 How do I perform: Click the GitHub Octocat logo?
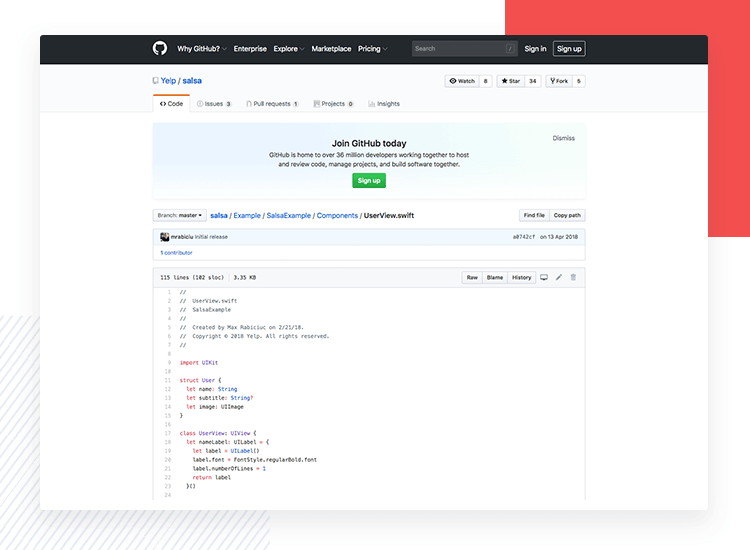[160, 48]
